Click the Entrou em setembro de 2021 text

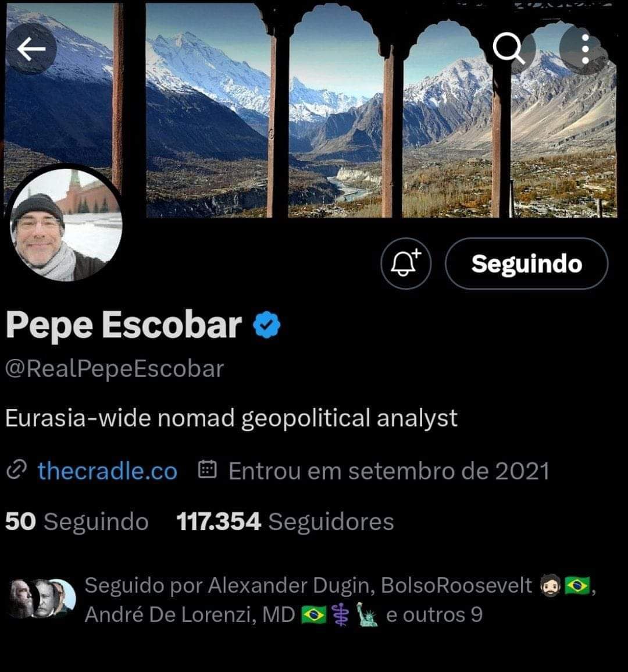(389, 471)
